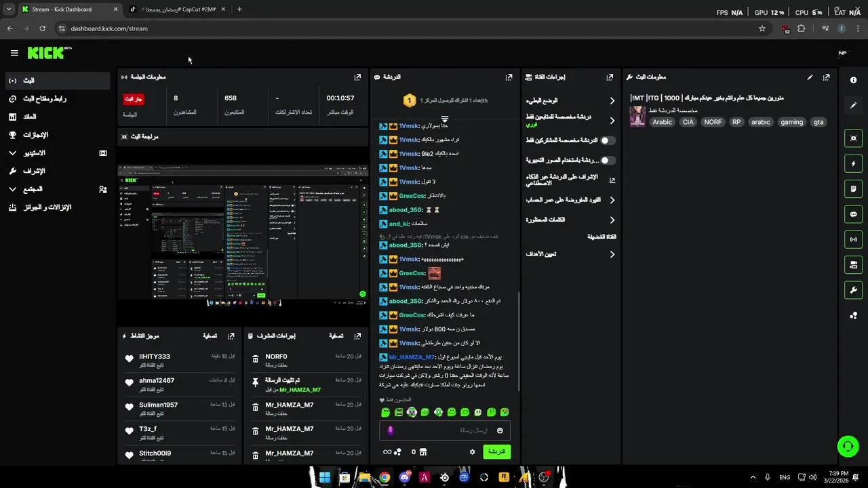Open the activity feed filter

click(210, 335)
